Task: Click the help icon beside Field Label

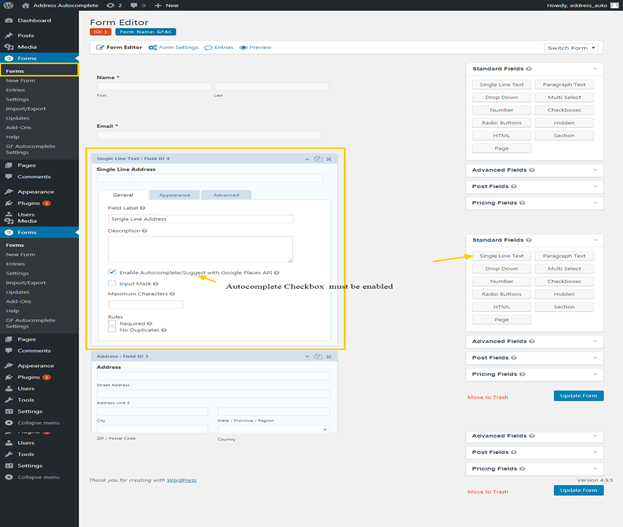Action: coord(145,207)
